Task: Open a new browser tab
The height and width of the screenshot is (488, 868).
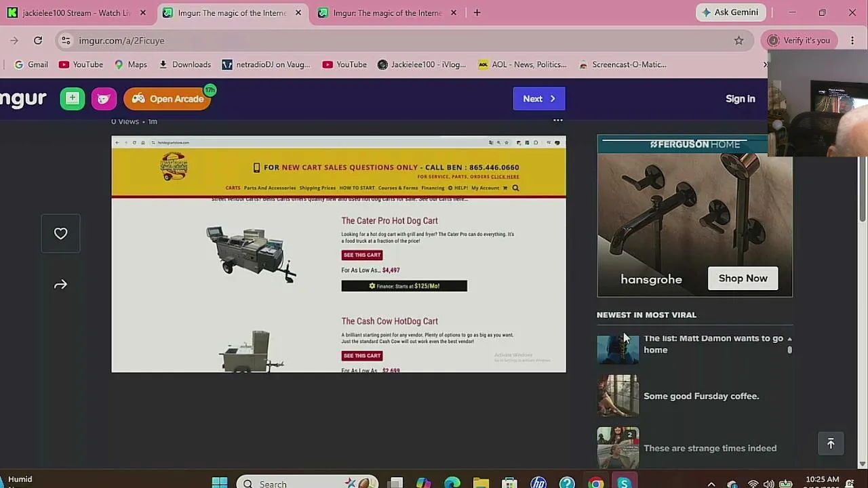Action: pos(477,13)
